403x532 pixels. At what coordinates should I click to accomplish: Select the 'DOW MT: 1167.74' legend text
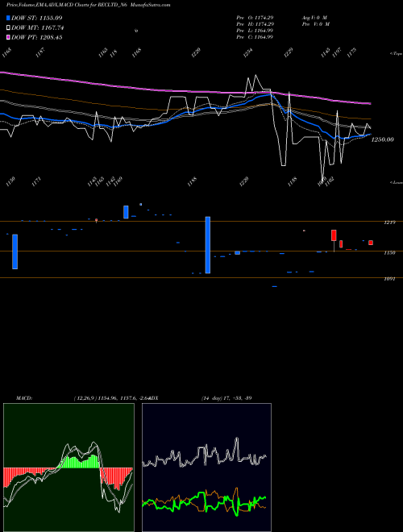click(38, 28)
